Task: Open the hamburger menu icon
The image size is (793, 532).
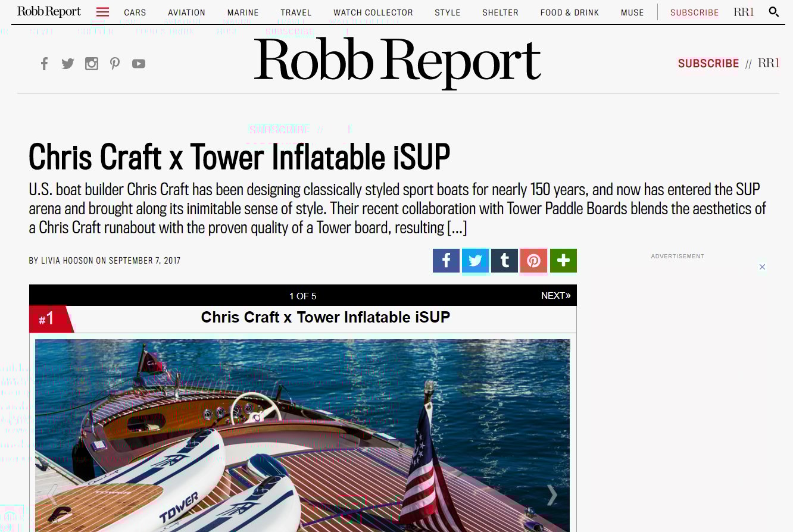Action: tap(102, 12)
